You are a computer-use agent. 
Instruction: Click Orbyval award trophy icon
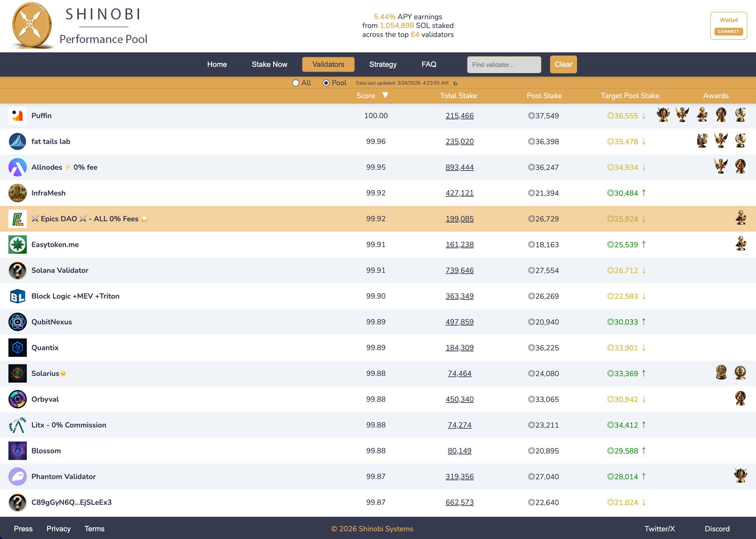740,398
